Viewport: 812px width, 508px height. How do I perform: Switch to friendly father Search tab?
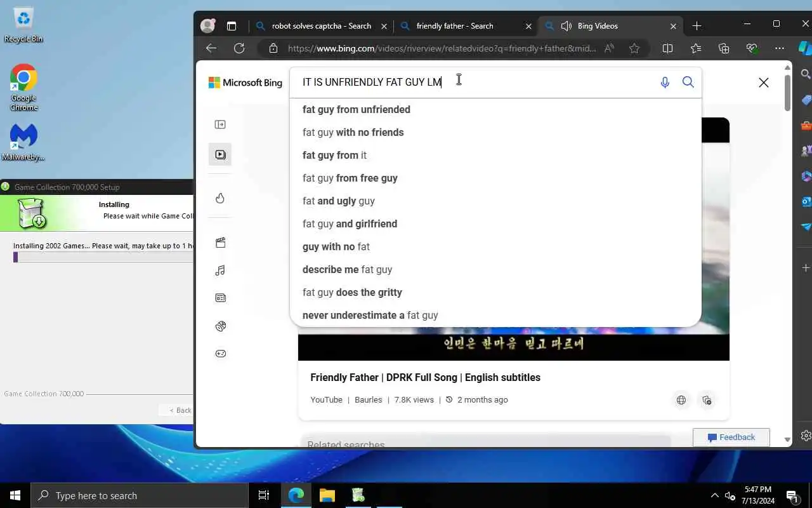coord(455,26)
